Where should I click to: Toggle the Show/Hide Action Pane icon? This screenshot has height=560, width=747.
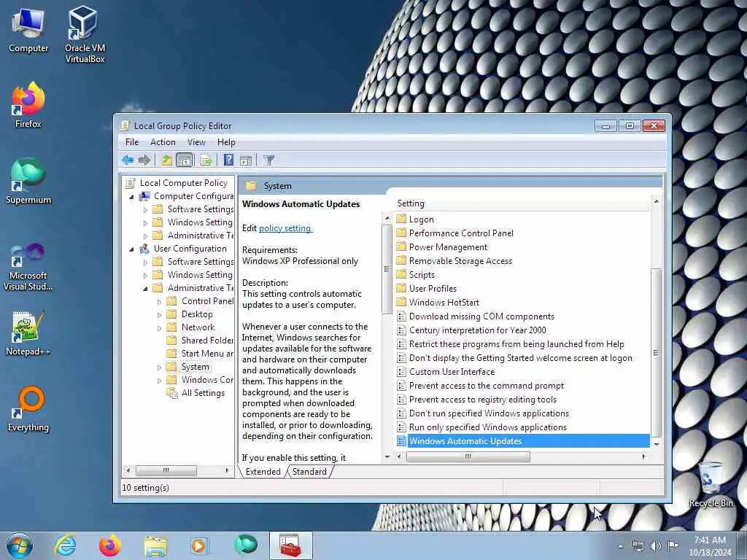(246, 160)
